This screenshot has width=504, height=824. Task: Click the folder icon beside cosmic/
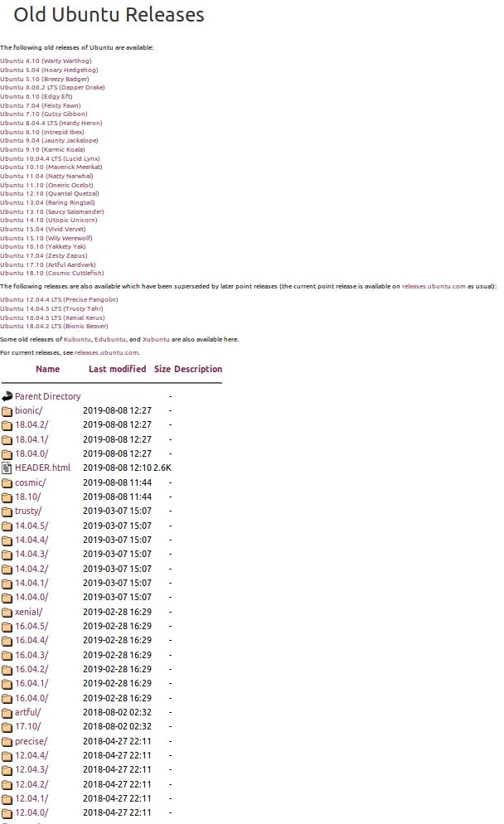[7, 483]
